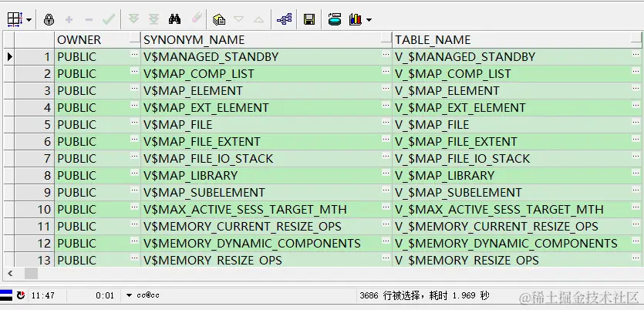Select the V_$MAP_LIBRARY cell
Viewport: 644px width, 310px height.
tap(517, 175)
